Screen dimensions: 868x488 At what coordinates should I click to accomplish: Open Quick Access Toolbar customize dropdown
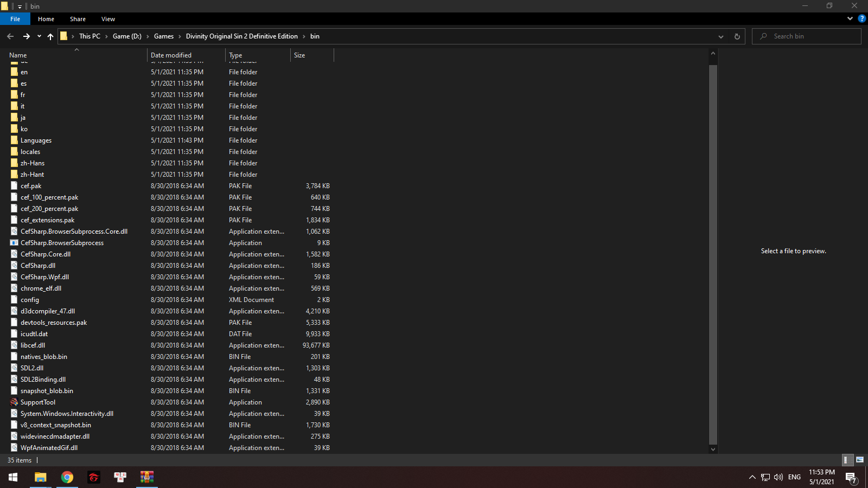click(x=20, y=7)
